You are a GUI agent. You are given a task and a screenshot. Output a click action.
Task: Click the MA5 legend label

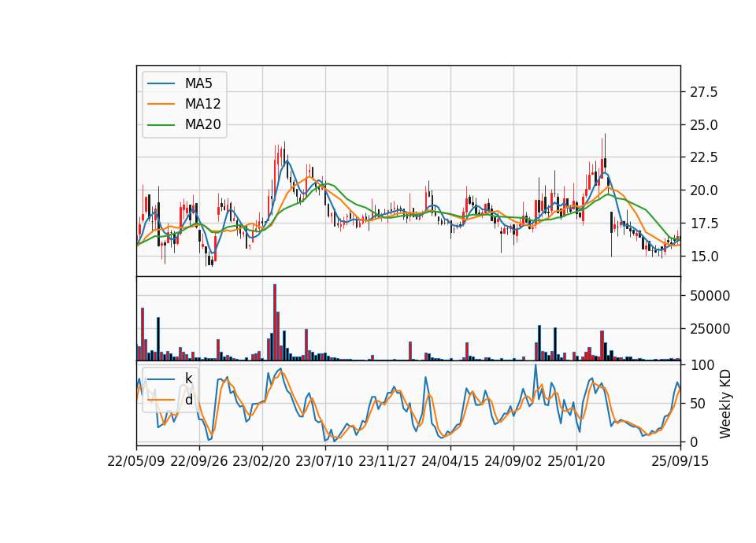pos(198,83)
